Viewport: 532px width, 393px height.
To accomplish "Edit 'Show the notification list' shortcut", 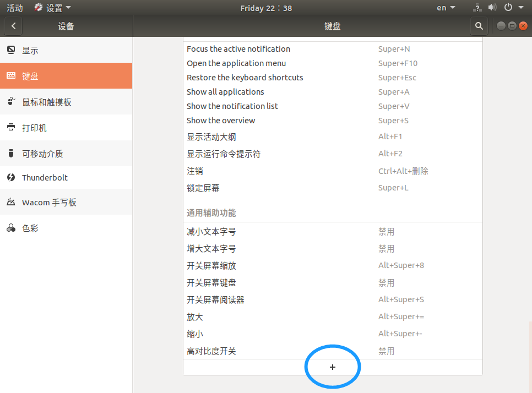I will click(333, 106).
